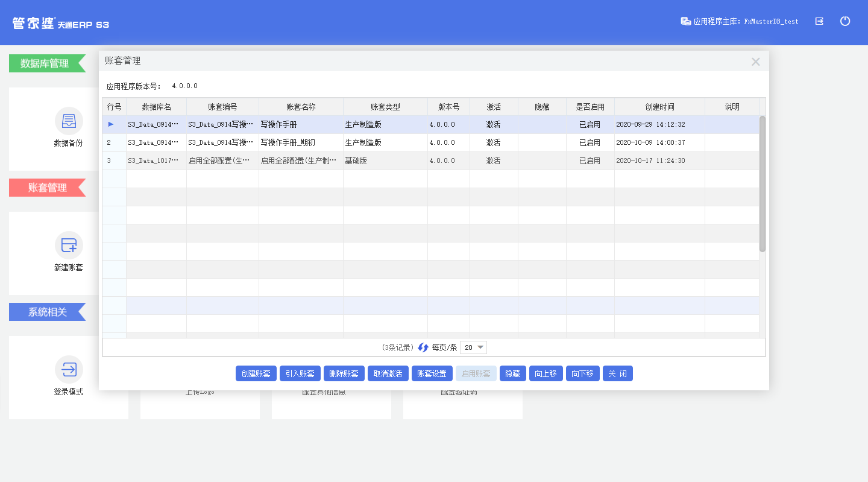Click database name S3_Data_1017 in row 3
Image resolution: width=868 pixels, height=482 pixels.
pos(153,161)
